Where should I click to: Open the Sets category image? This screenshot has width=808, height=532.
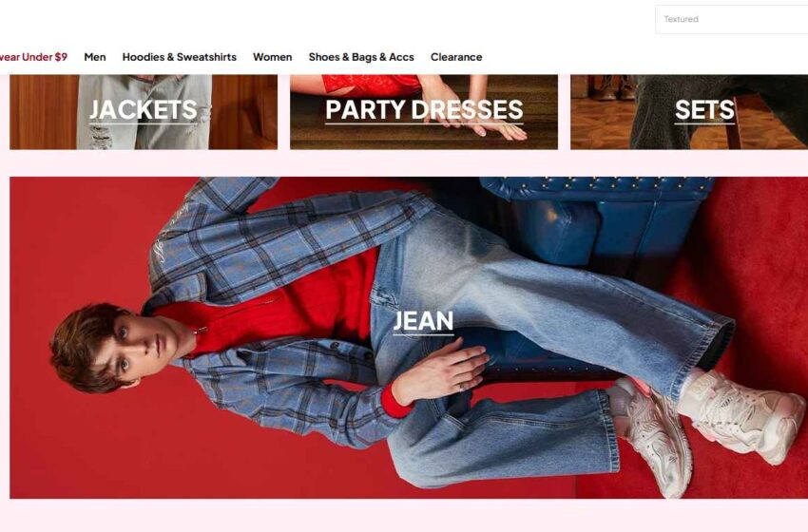(x=689, y=112)
